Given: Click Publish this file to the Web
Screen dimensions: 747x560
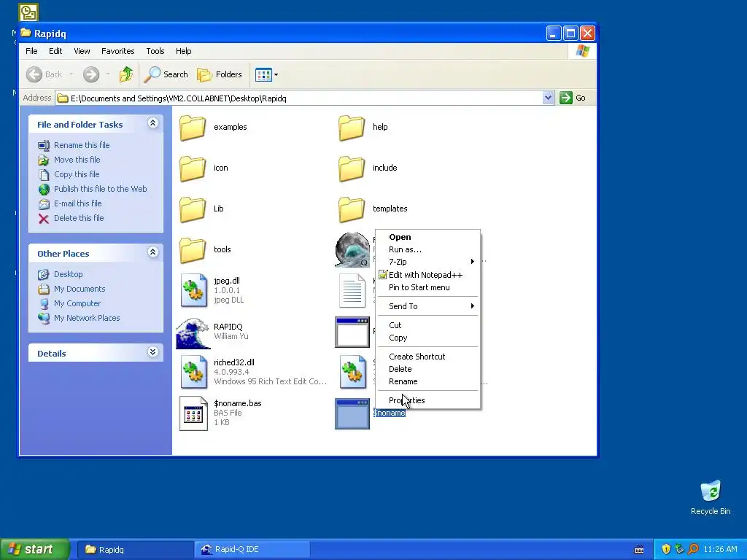Looking at the screenshot, I should pos(100,189).
